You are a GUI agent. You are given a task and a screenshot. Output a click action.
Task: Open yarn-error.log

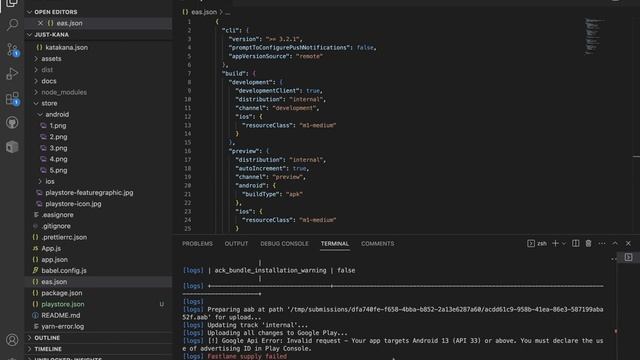62,327
